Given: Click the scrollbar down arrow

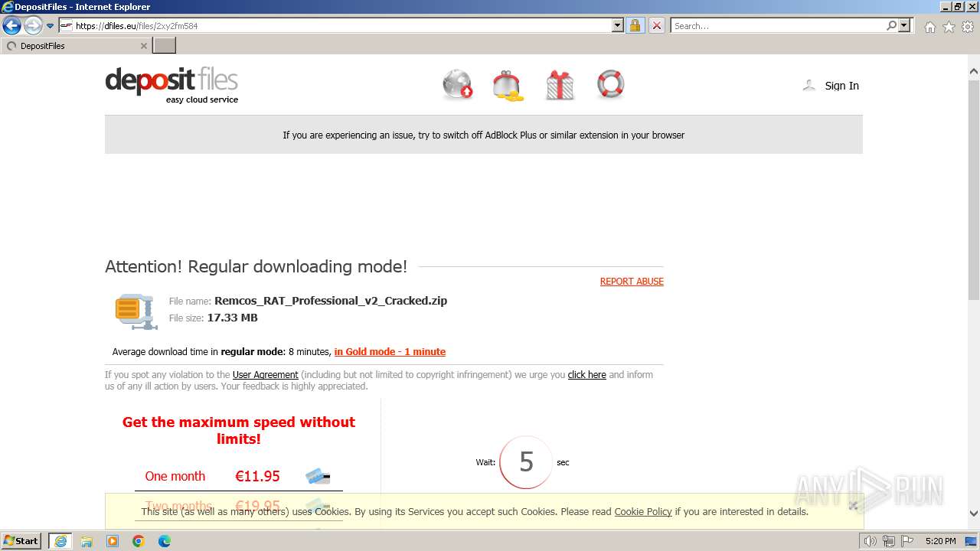Looking at the screenshot, I should click(974, 514).
